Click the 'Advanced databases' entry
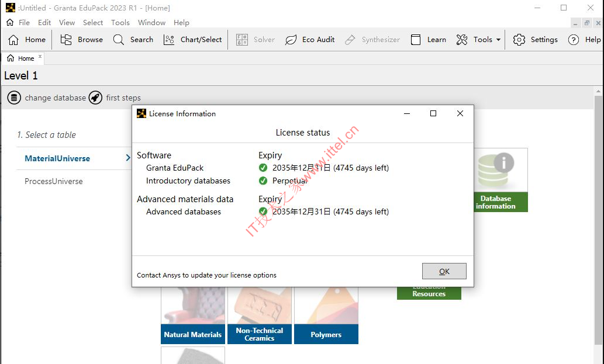The height and width of the screenshot is (364, 604). [x=184, y=212]
